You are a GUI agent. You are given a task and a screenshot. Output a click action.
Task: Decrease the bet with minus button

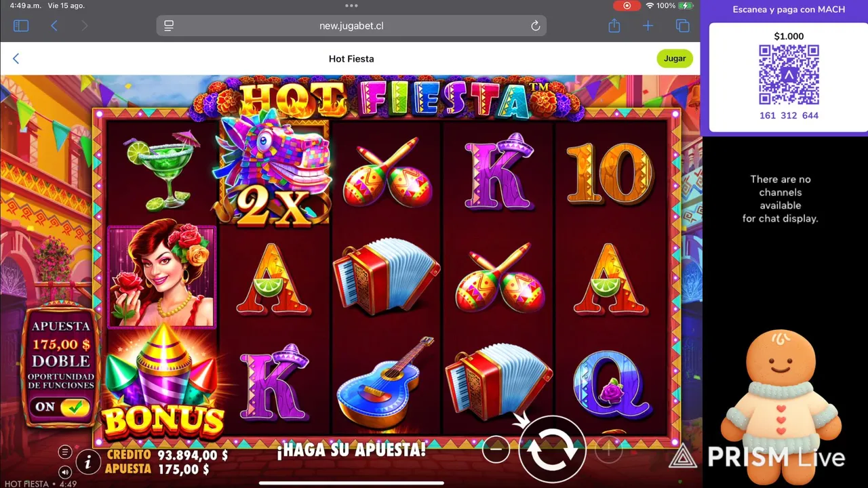[x=496, y=449]
